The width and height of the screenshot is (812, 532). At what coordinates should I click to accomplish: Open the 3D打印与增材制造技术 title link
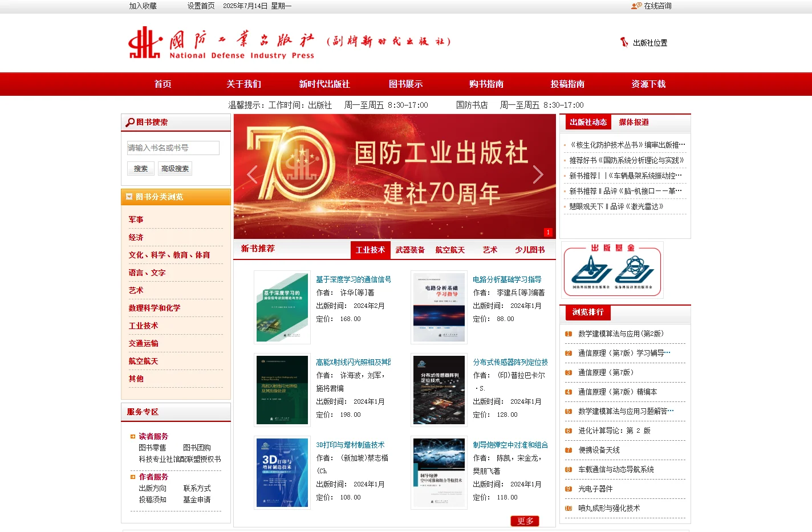(350, 445)
